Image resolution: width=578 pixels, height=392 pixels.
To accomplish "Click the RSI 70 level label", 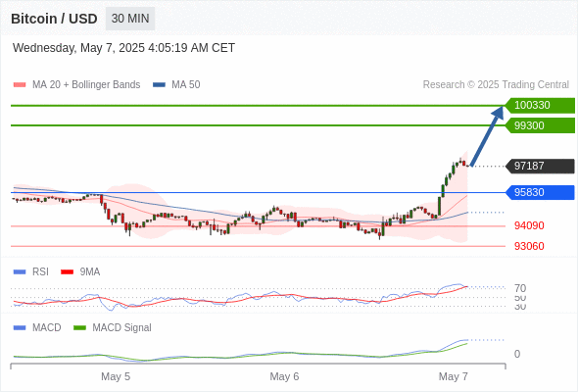I will coord(520,288).
